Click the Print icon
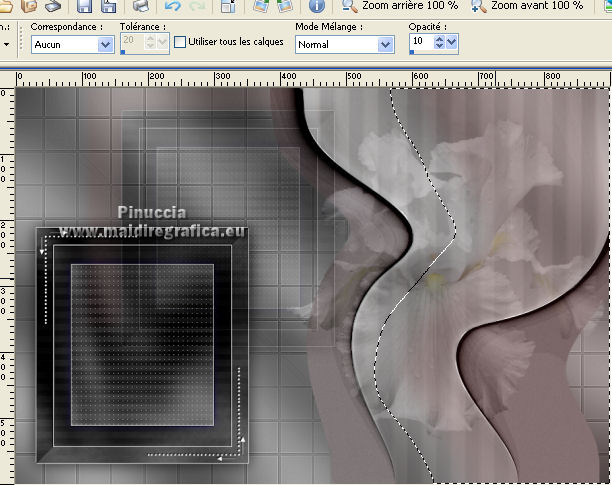Viewport: 612px width, 485px height. pos(141,5)
